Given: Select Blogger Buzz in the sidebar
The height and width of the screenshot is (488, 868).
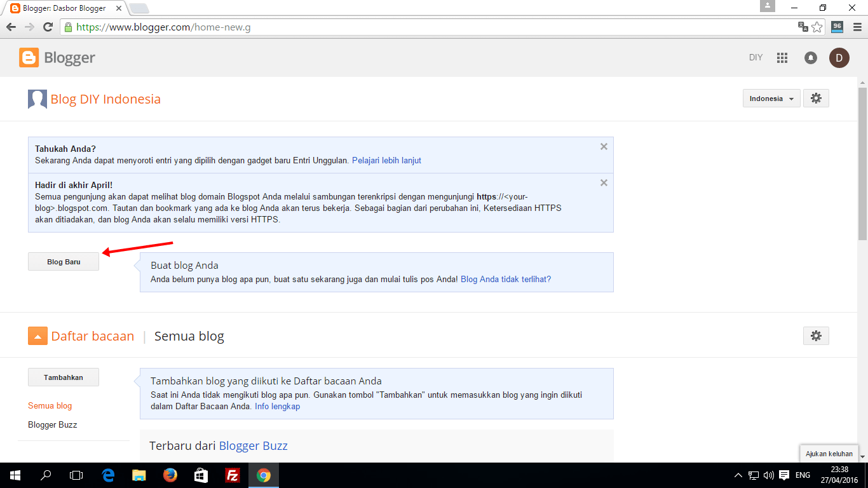Looking at the screenshot, I should 52,425.
